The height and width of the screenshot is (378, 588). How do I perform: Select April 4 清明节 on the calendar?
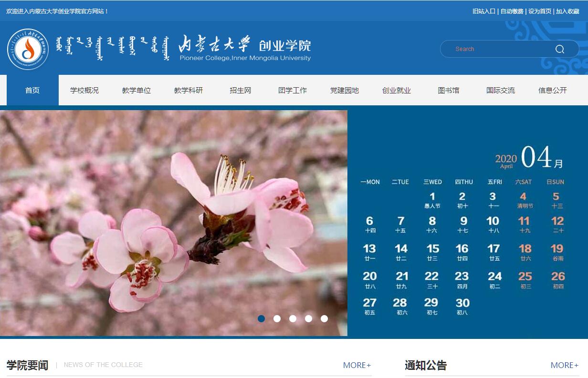point(524,200)
